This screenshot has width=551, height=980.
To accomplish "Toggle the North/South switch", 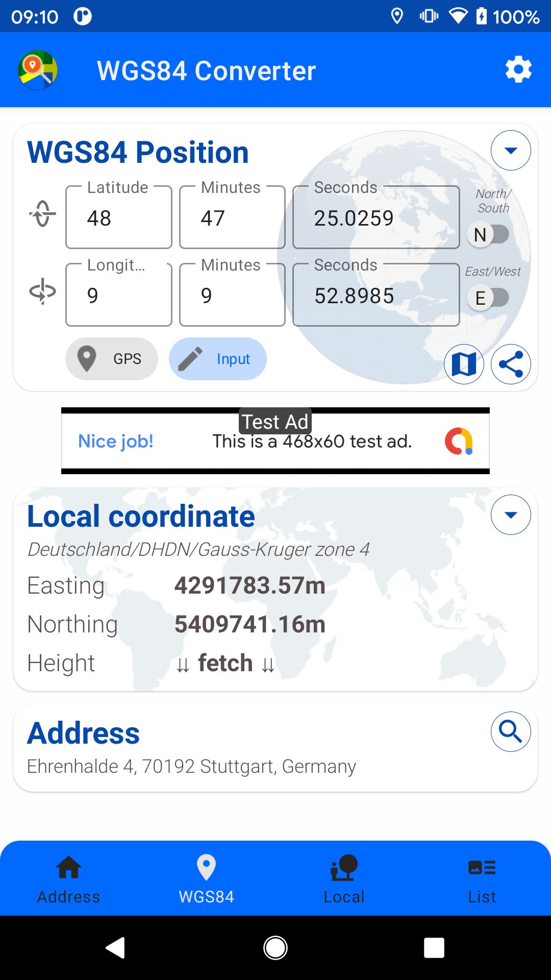I will click(x=488, y=235).
